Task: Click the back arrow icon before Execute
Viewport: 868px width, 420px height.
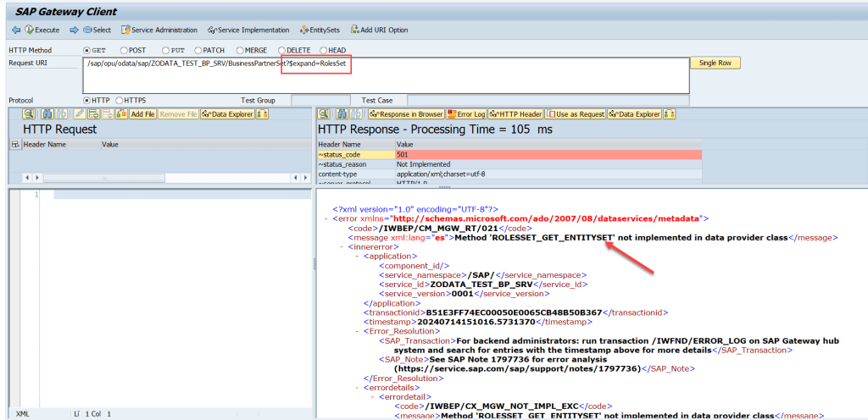Action: point(15,30)
